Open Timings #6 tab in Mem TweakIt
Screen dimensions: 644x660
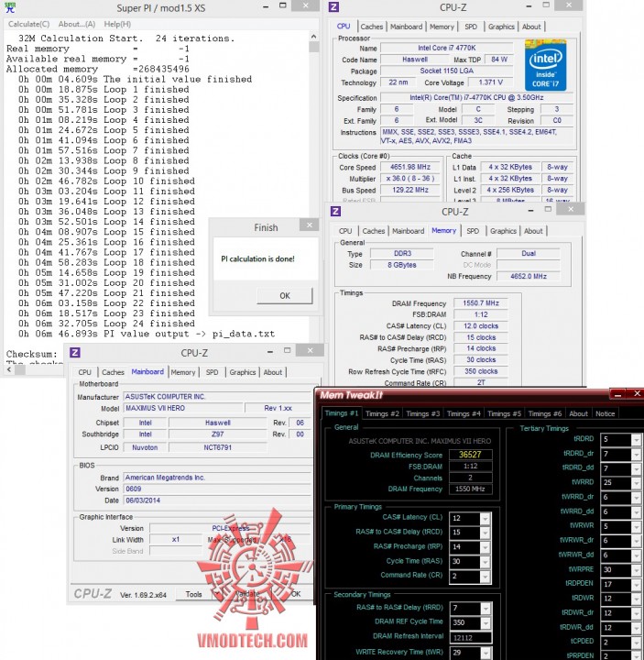coord(545,413)
